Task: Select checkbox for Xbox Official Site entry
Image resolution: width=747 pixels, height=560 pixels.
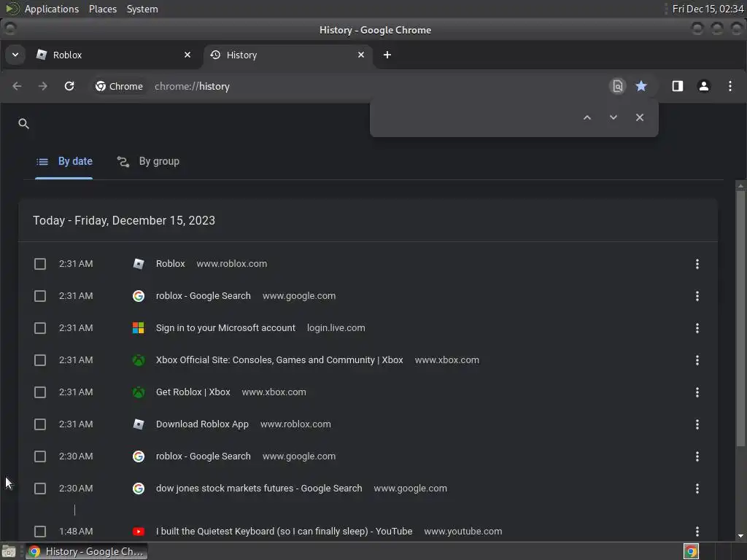Action: pyautogui.click(x=40, y=360)
